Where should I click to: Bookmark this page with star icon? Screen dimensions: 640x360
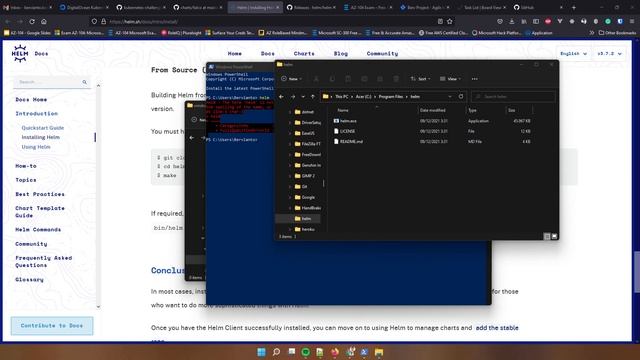(450, 21)
